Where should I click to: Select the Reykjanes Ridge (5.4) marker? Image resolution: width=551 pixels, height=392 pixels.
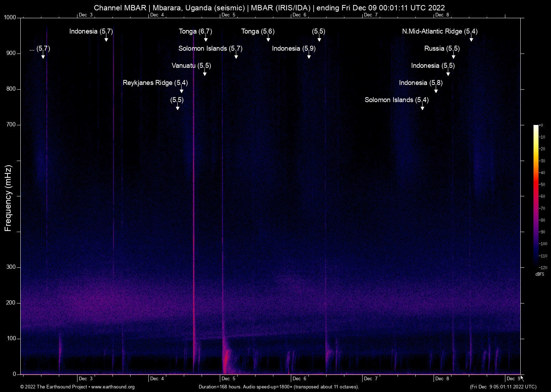pos(155,83)
